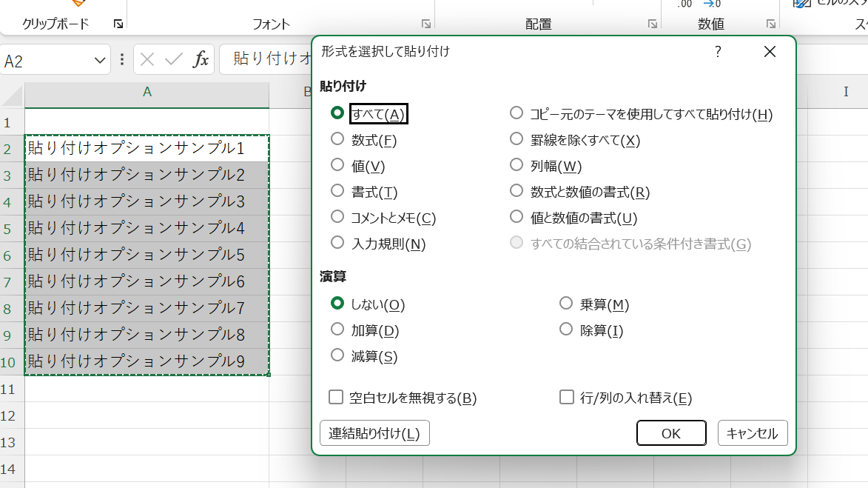
Task: Click the fx Insert Function icon
Action: tap(201, 60)
